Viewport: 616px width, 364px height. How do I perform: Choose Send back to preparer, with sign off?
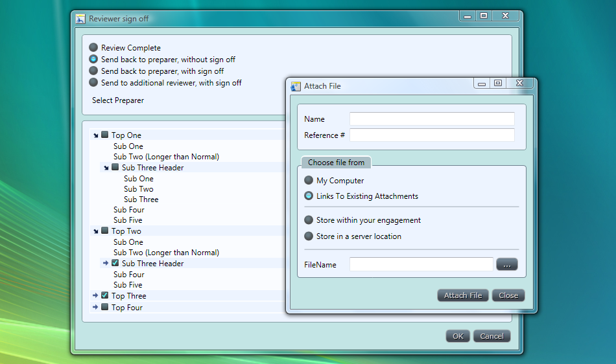pos(94,71)
